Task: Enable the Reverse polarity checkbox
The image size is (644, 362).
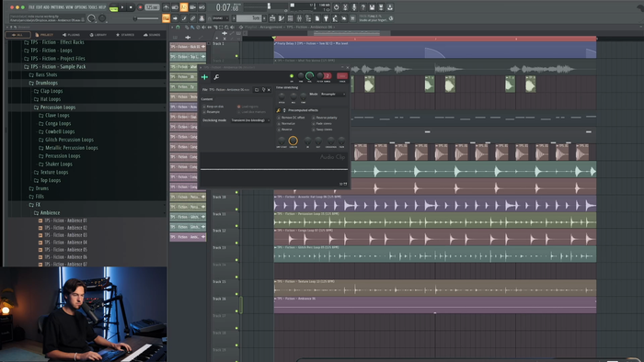Action: (314, 118)
